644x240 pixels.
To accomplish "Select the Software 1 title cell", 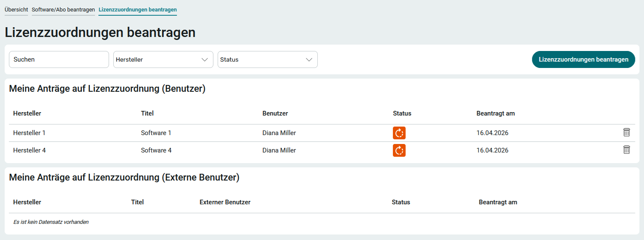I will pos(156,133).
